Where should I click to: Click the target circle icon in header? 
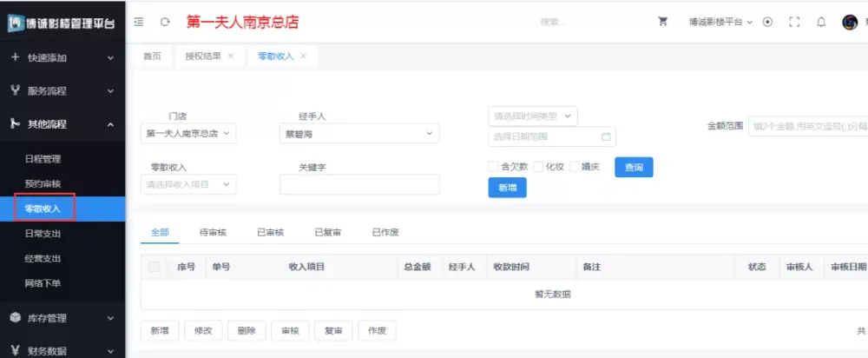(767, 22)
